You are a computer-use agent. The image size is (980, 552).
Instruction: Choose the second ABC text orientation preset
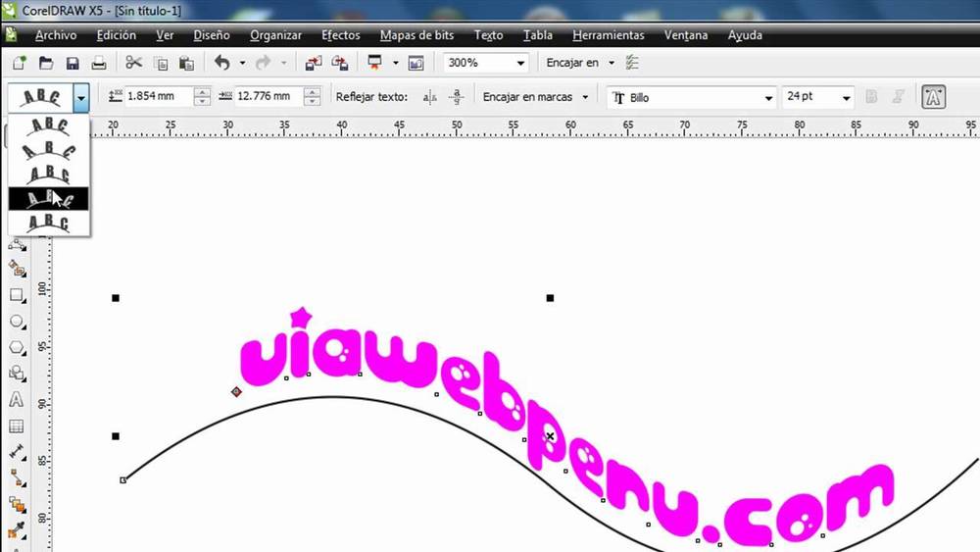(49, 150)
